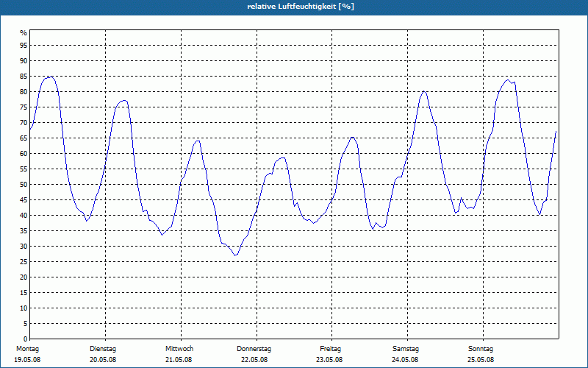Viewport: 588px width, 368px height.
Task: Click the '15' value on the y-axis
Action: pyautogui.click(x=24, y=293)
